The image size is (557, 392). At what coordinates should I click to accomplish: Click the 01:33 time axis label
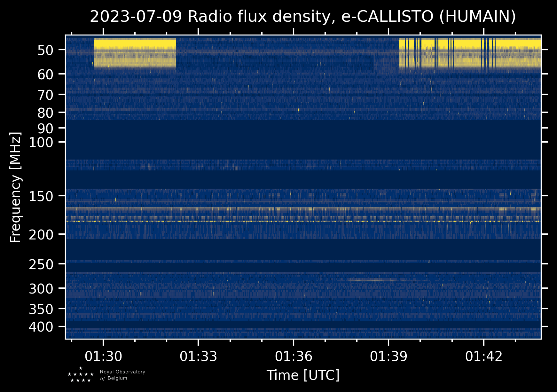click(x=198, y=356)
